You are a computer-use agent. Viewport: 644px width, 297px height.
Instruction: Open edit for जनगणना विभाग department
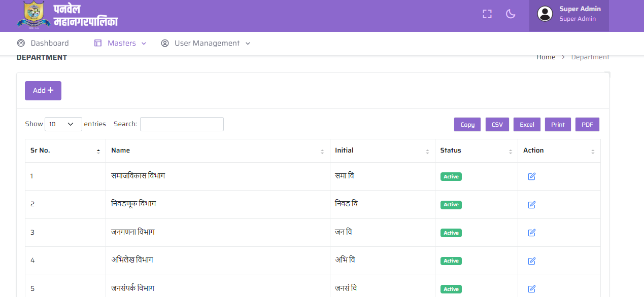[531, 233]
